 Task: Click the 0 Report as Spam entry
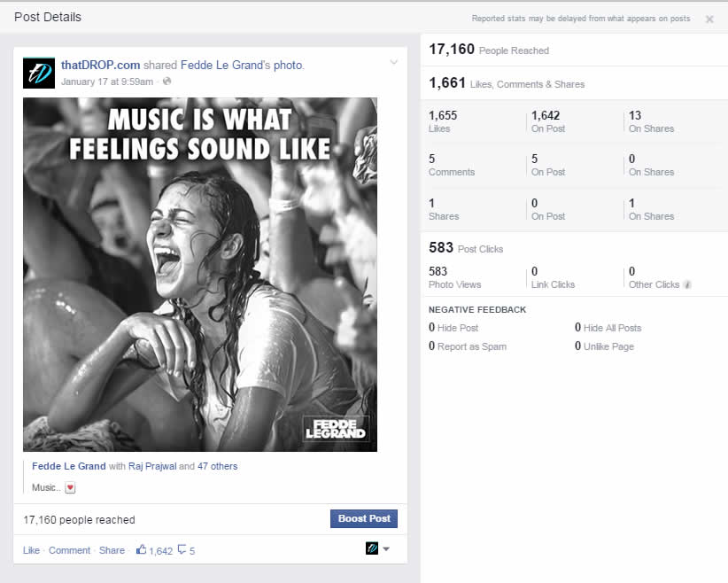(468, 346)
